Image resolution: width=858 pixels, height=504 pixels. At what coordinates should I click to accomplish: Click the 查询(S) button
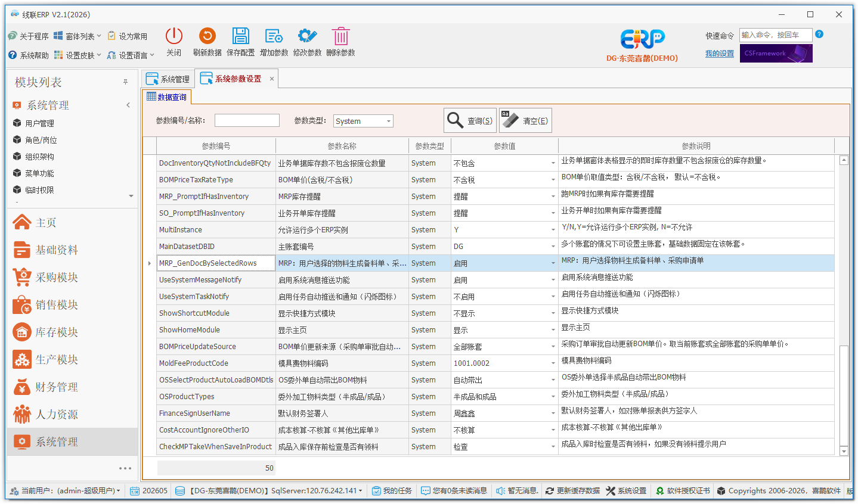click(470, 120)
